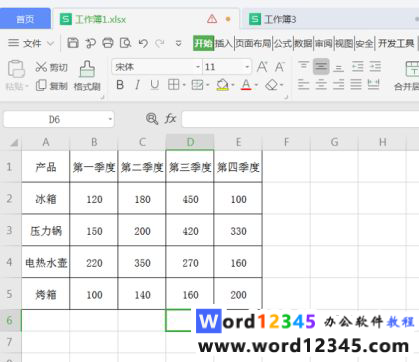Open the font size dropdown
Screen dimensions: 419x362
pyautogui.click(x=247, y=67)
